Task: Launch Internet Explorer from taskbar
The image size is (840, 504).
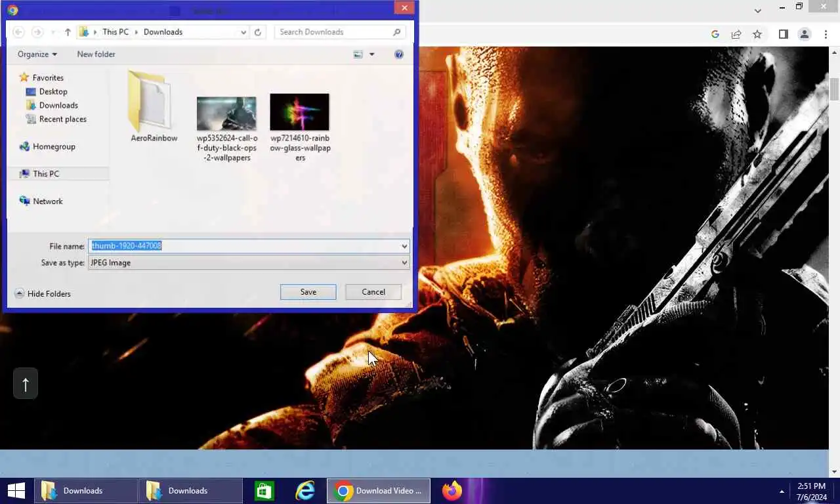Action: [305, 490]
